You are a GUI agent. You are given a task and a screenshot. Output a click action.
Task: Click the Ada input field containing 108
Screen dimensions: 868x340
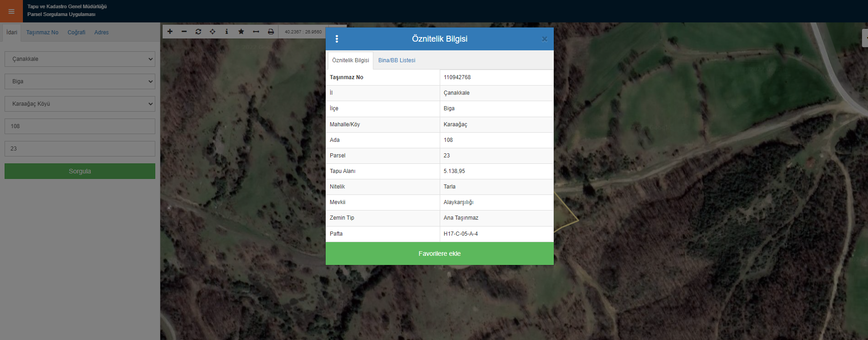80,126
